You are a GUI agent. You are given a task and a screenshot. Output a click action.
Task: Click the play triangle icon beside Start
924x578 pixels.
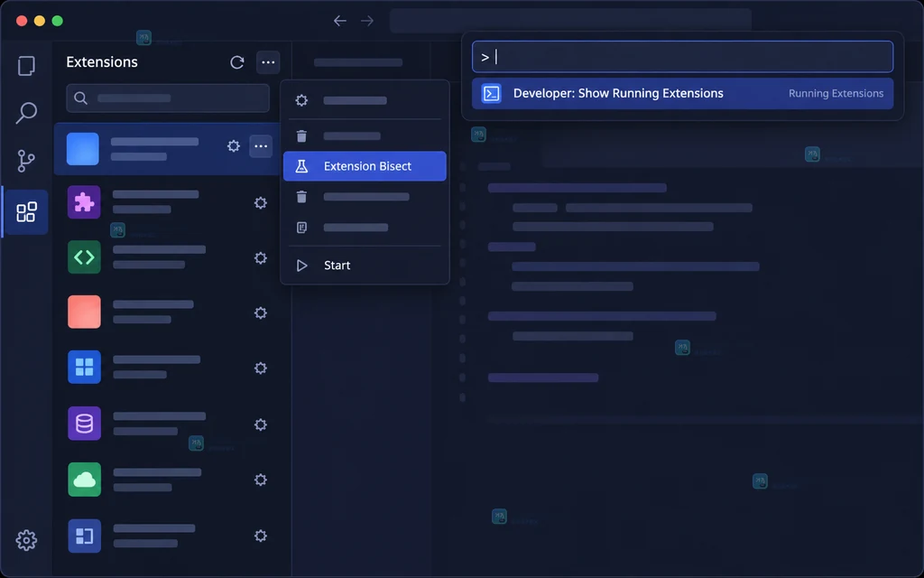pyautogui.click(x=301, y=266)
